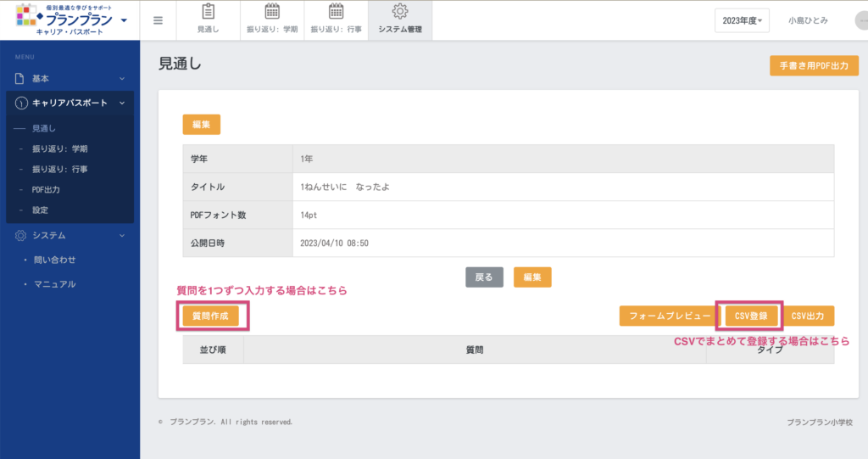
Task: Click the プランプラン logo icon
Action: [26, 15]
